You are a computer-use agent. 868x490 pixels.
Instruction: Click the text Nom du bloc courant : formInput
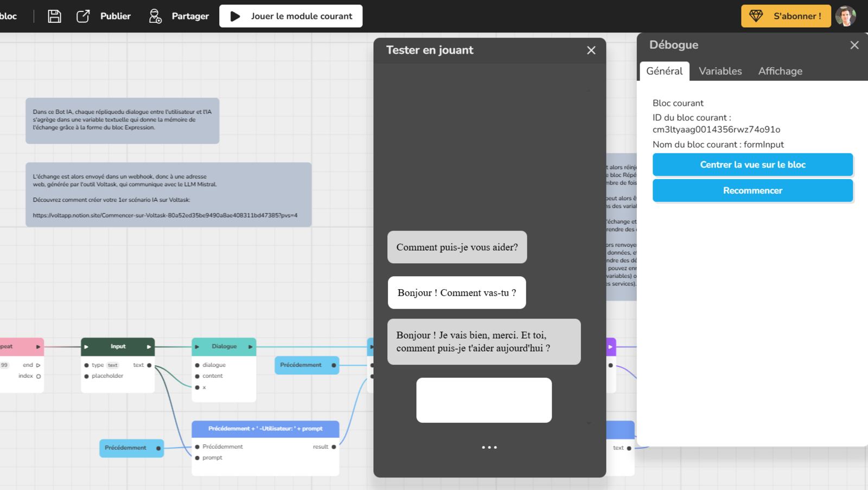coord(718,145)
